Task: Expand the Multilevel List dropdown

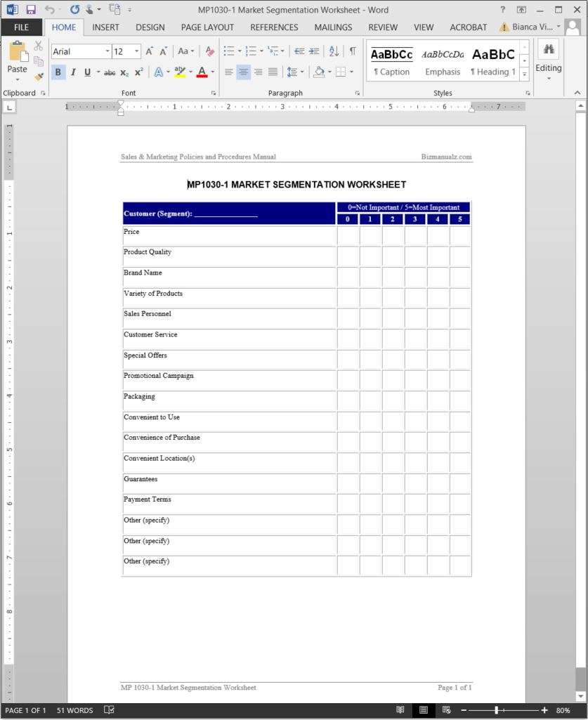Action: [282, 51]
